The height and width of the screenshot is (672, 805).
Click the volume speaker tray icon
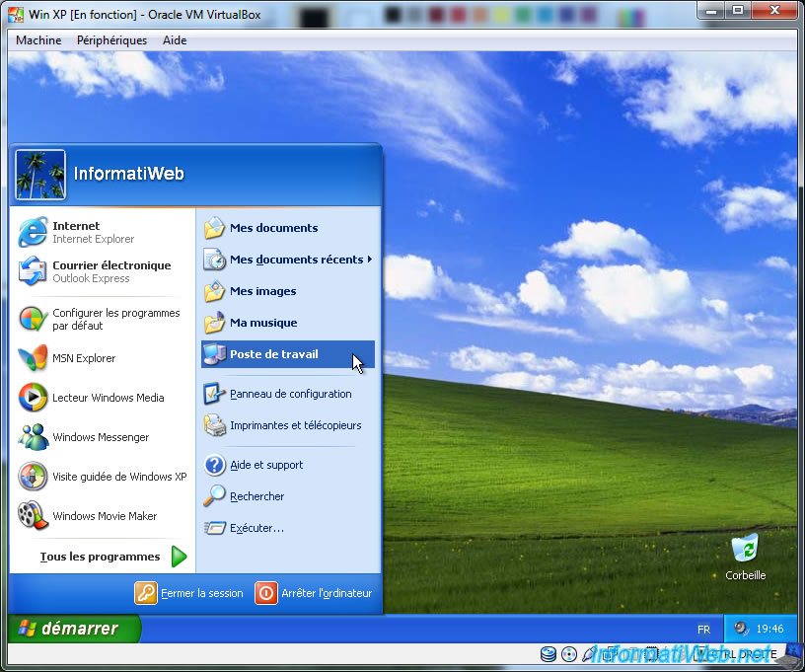tap(740, 629)
